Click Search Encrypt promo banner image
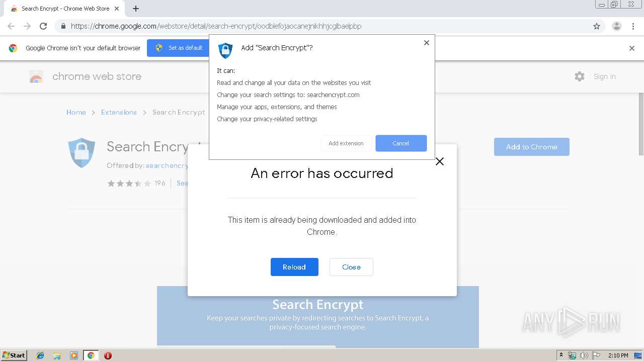644x362 pixels. pos(318,316)
